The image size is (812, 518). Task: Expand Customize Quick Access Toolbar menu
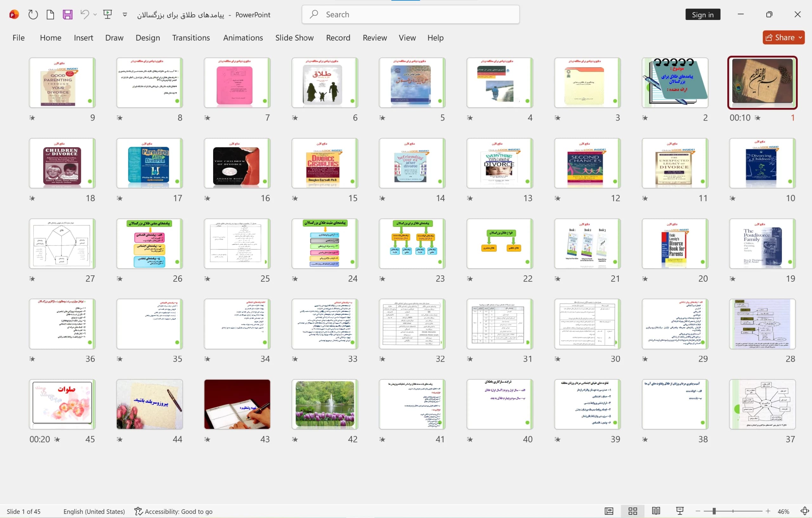(125, 15)
